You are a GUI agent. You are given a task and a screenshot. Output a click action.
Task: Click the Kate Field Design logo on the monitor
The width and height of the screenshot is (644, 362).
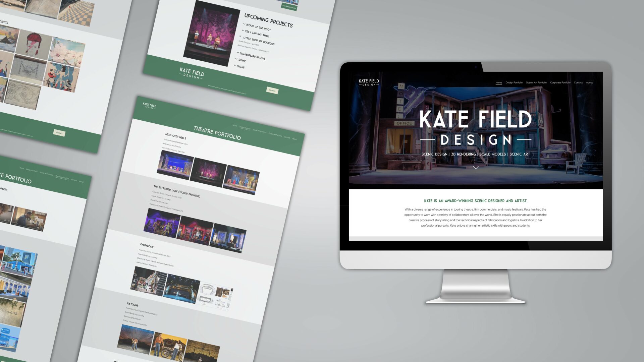pos(369,82)
